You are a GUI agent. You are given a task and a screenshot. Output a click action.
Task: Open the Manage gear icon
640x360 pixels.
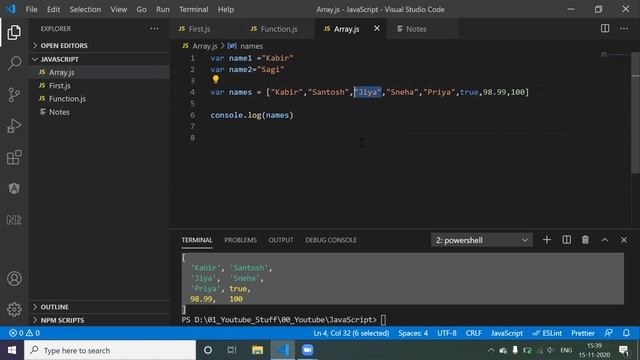point(14,309)
